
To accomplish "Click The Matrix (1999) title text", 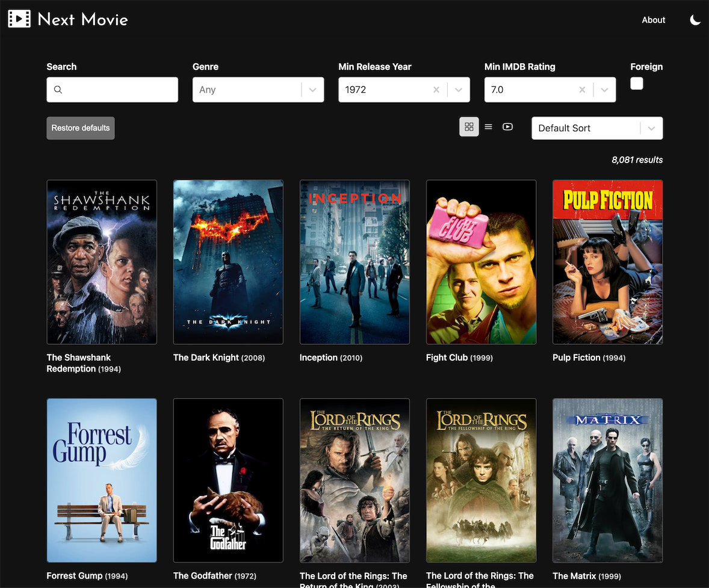I will tap(587, 576).
